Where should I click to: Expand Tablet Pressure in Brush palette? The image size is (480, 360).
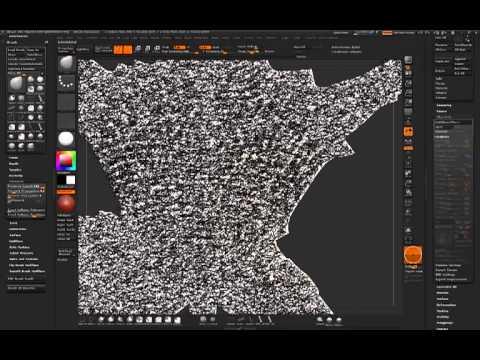point(21,253)
